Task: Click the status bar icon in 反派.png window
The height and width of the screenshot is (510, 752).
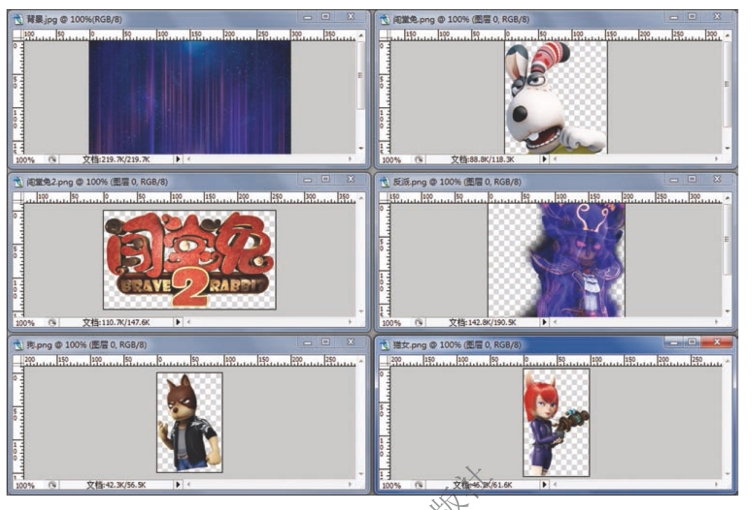Action: [418, 323]
